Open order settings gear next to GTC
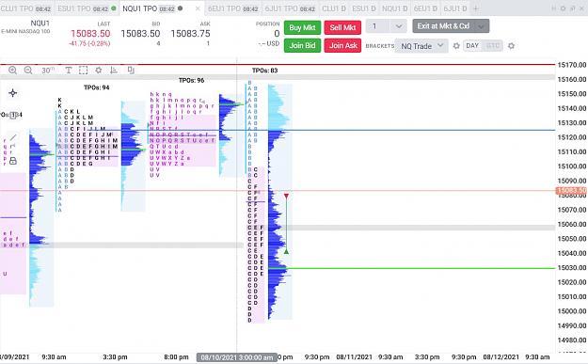 (511, 46)
